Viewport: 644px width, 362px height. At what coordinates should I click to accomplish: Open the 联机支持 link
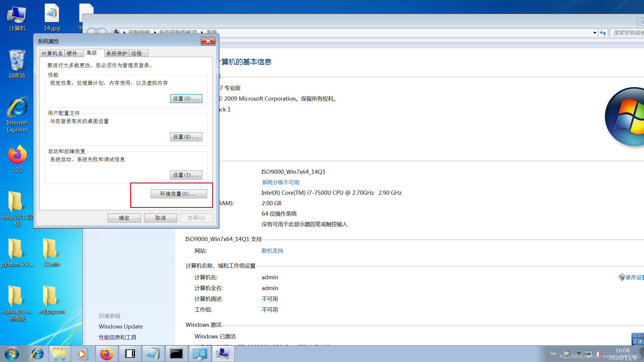click(272, 251)
